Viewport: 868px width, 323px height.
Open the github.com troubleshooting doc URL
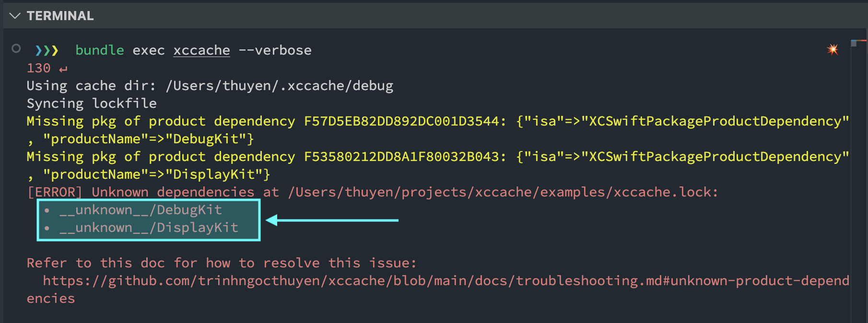tap(437, 289)
